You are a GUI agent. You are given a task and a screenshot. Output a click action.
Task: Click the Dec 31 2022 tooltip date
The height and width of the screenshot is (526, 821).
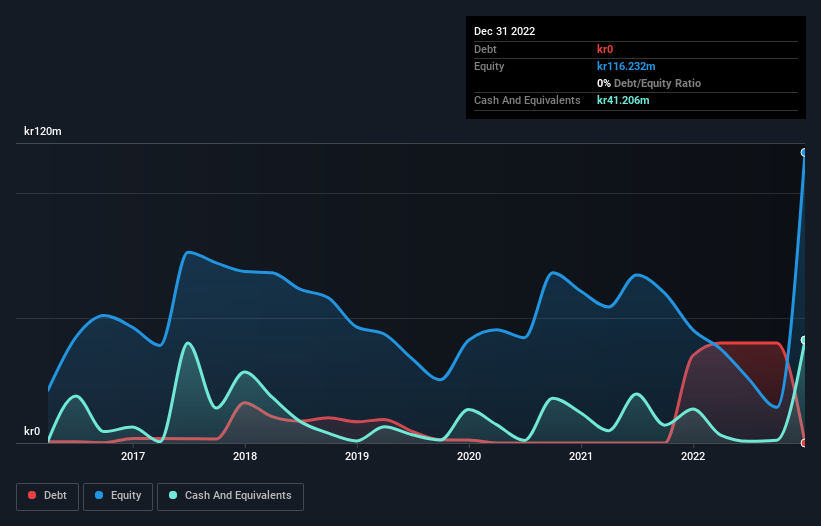point(504,31)
